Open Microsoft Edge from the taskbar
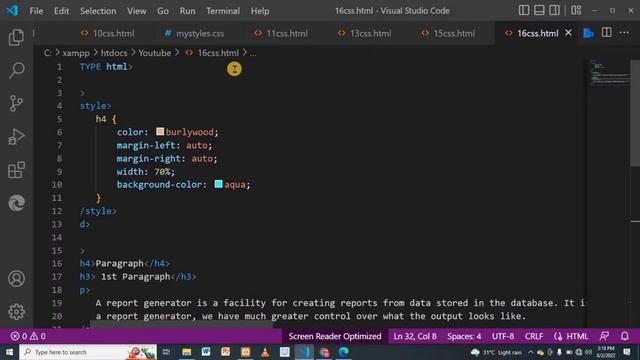 343,352
